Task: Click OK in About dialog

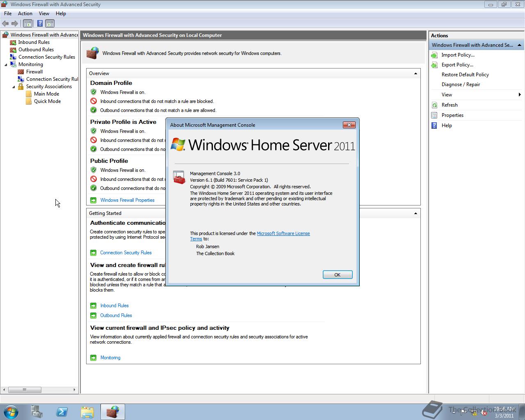Action: (338, 275)
